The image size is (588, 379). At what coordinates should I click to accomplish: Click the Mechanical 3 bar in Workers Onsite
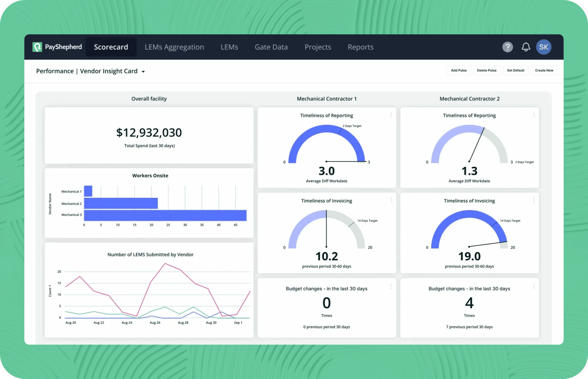coord(165,215)
